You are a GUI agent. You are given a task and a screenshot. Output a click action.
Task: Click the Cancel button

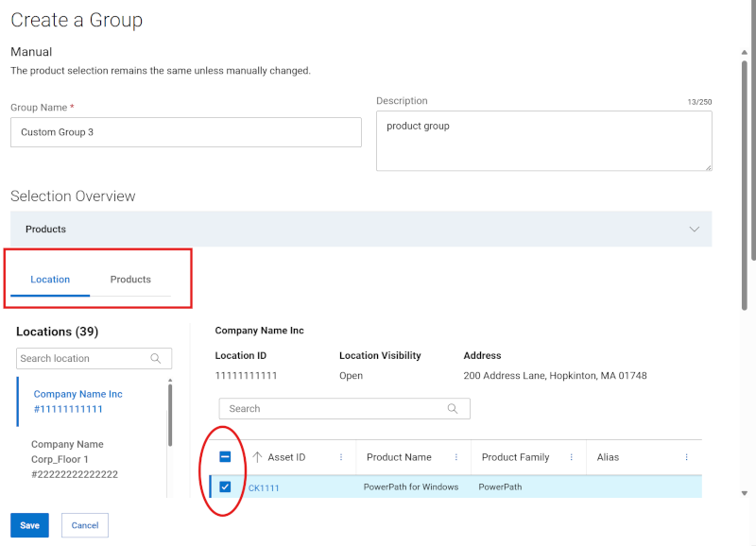coord(84,525)
